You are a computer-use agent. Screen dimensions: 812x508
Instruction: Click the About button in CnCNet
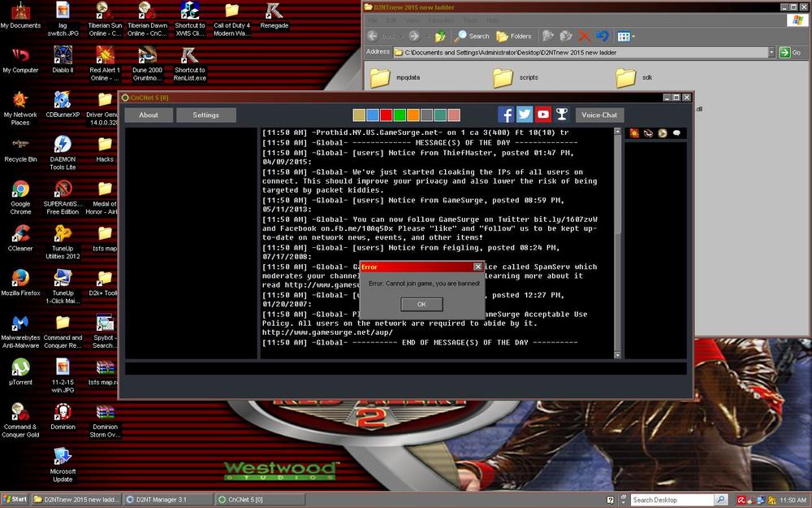pos(149,115)
